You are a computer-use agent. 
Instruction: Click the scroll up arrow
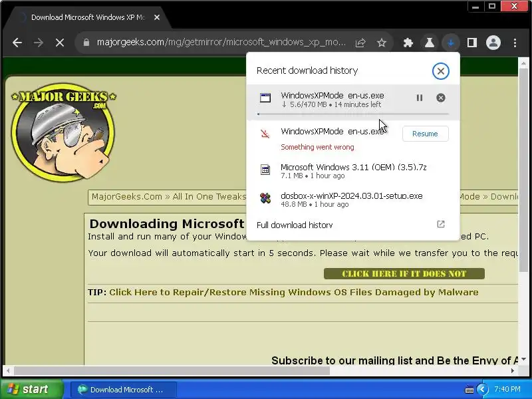(523, 63)
